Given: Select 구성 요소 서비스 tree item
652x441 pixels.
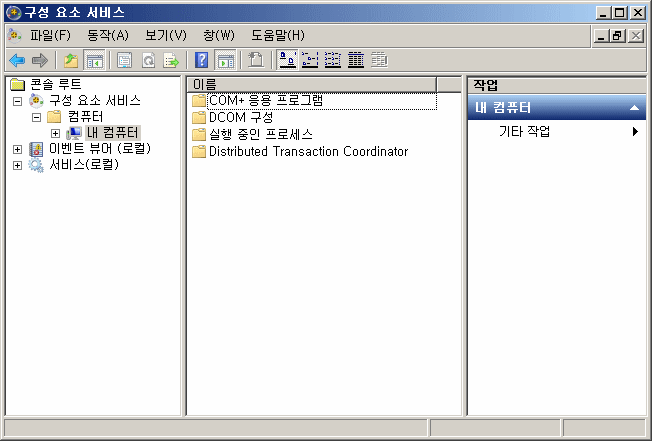Looking at the screenshot, I should [95, 101].
